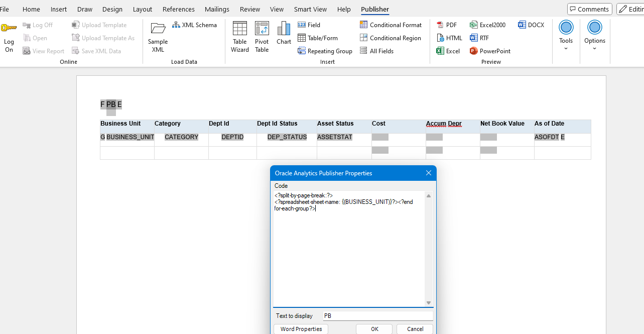644x334 pixels.
Task: Select the BUSINESS_UNIT field in the table
Action: coord(130,137)
